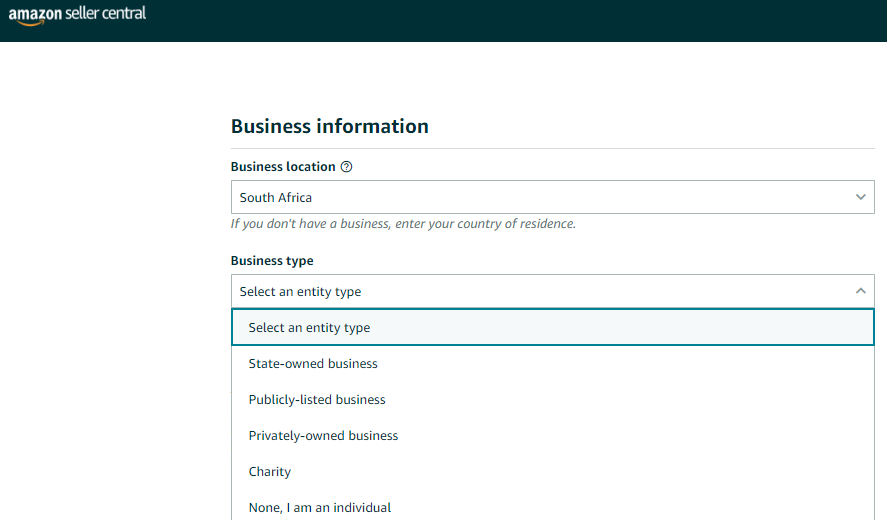Click the Business type field label
The height and width of the screenshot is (520, 887).
(x=272, y=261)
